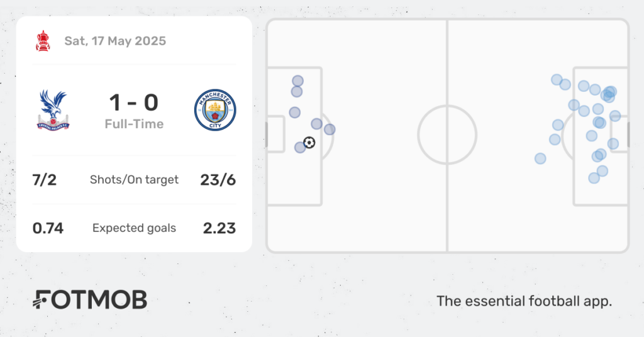Click the Crystal Palace club crest
The width and height of the screenshot is (644, 337).
pyautogui.click(x=53, y=110)
